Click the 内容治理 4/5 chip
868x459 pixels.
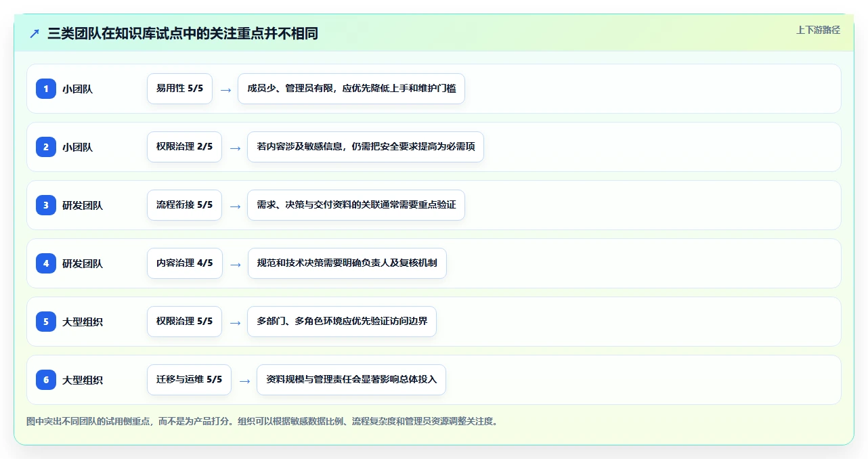[184, 263]
